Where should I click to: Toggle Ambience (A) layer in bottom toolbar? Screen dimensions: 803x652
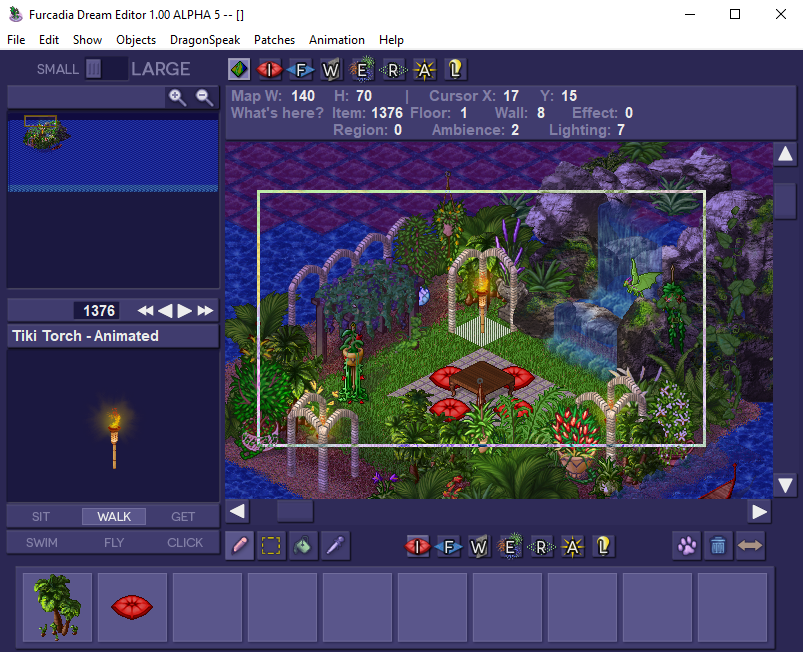click(x=572, y=547)
